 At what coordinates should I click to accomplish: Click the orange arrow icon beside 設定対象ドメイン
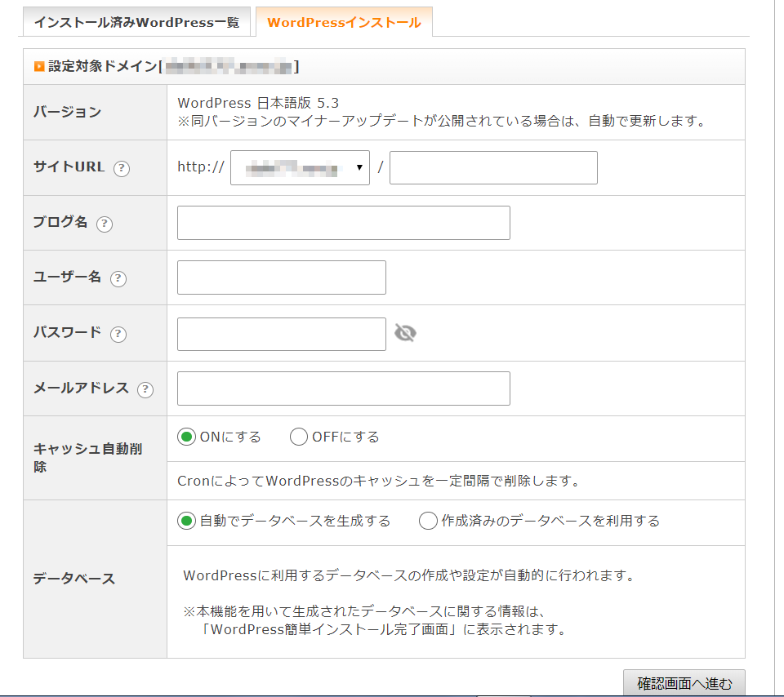click(x=39, y=66)
